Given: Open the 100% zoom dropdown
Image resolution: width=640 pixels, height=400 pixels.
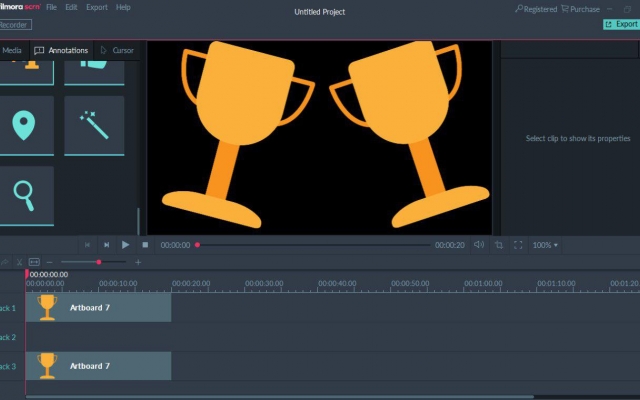Looking at the screenshot, I should [545, 245].
